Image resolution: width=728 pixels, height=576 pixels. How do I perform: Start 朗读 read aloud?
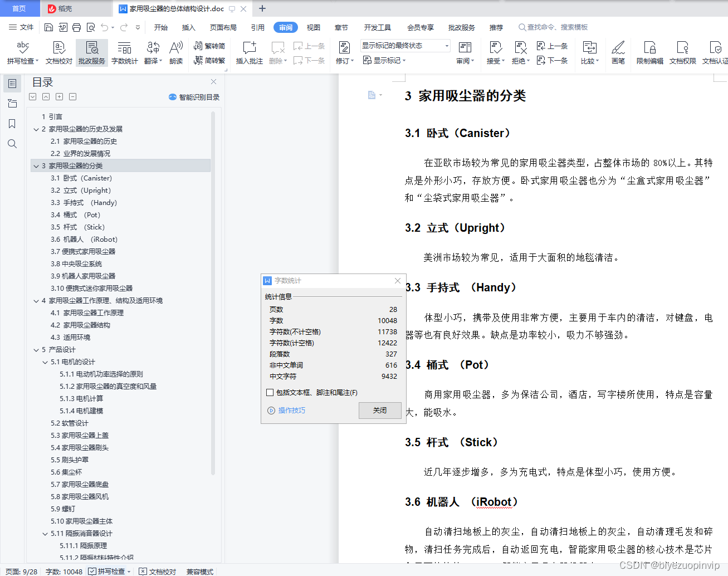[176, 53]
